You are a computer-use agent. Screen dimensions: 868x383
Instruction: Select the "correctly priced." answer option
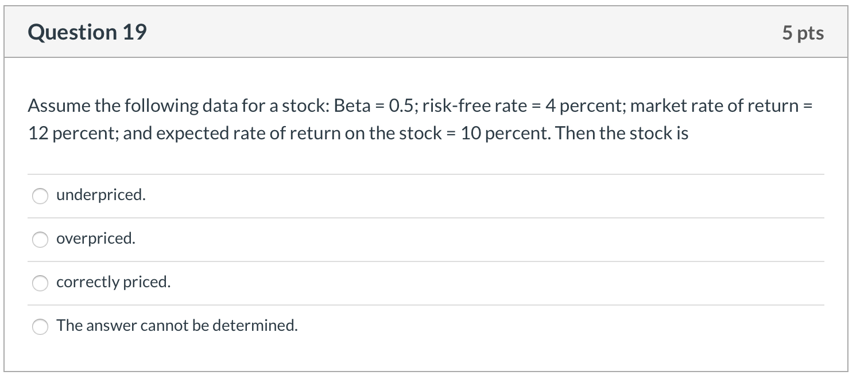point(113,282)
